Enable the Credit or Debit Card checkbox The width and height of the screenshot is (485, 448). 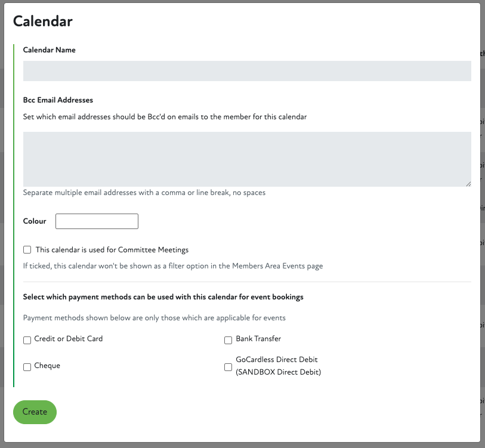coord(27,340)
